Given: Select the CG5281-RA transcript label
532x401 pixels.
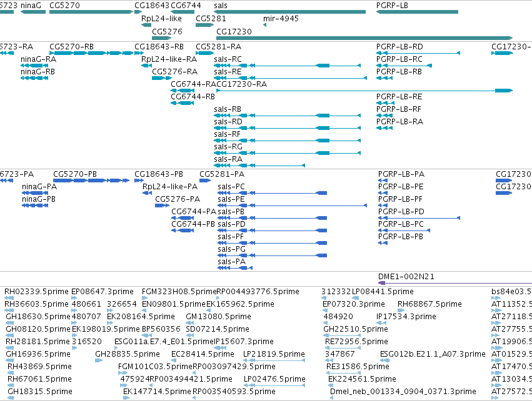Looking at the screenshot, I should pyautogui.click(x=219, y=46).
